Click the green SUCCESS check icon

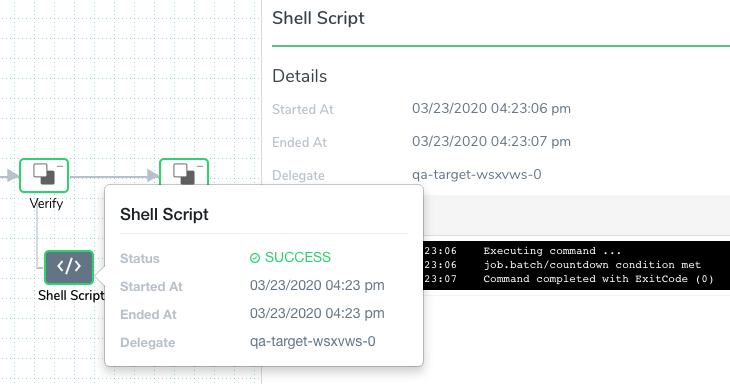pos(255,258)
